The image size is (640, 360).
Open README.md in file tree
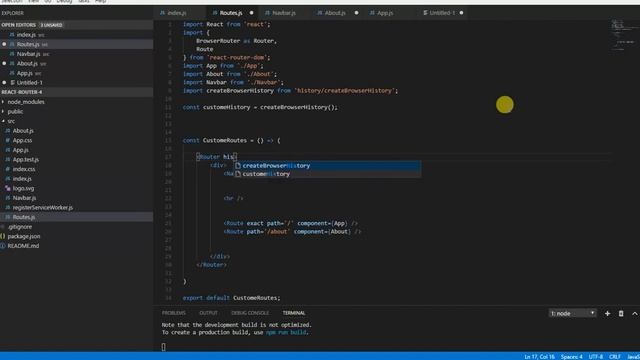(x=23, y=246)
